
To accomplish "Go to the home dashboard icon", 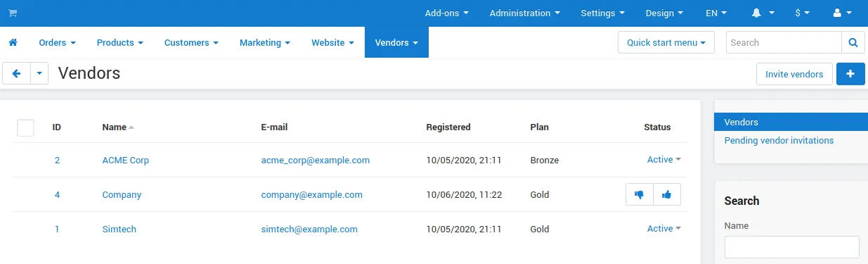I will 13,43.
